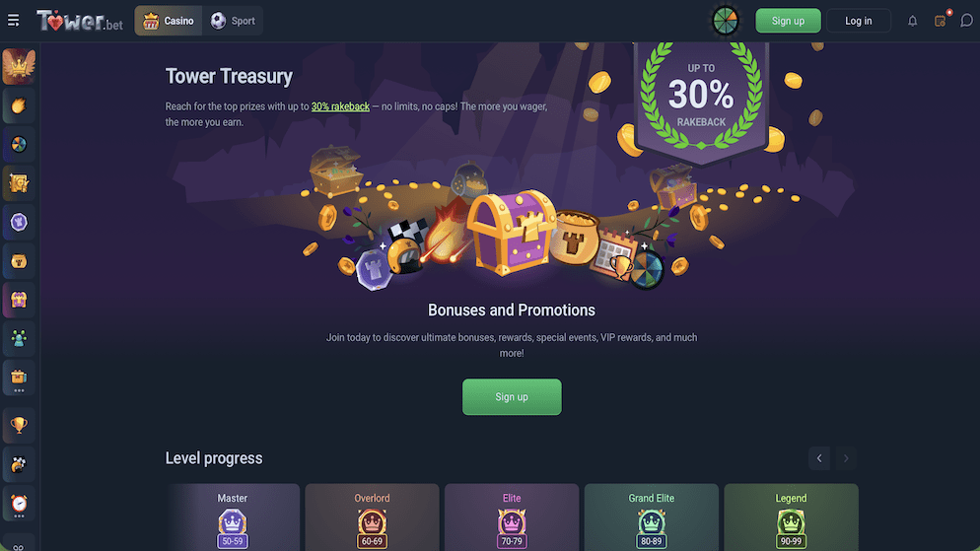Image resolution: width=980 pixels, height=551 pixels.
Task: Click the green Sign up header button
Action: [788, 21]
